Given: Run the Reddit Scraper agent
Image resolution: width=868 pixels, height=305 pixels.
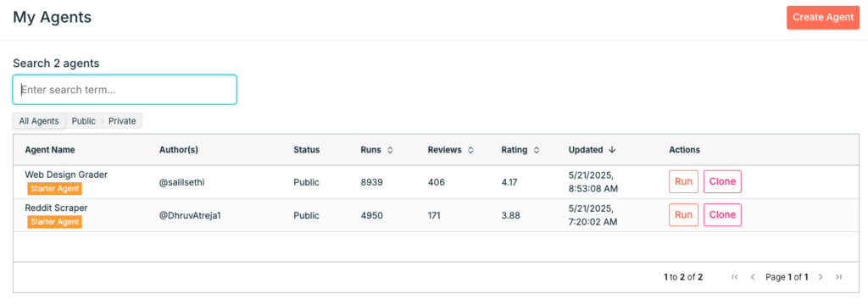Looking at the screenshot, I should coord(684,215).
